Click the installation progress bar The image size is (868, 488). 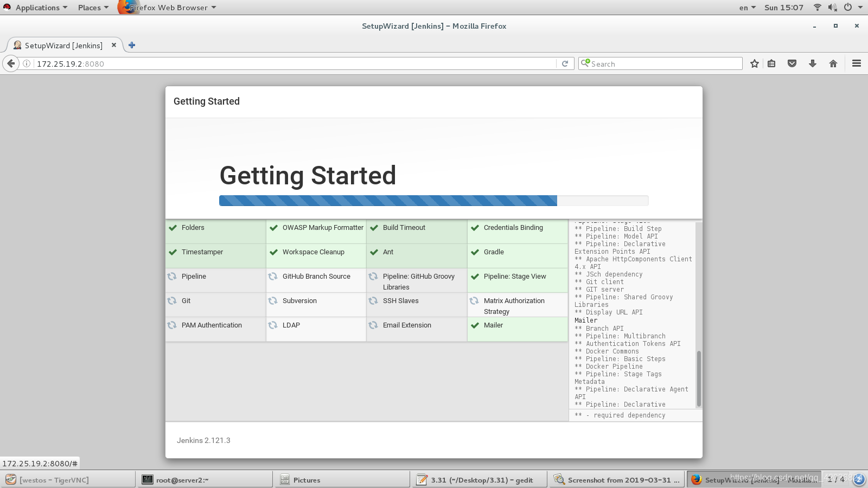click(x=433, y=201)
